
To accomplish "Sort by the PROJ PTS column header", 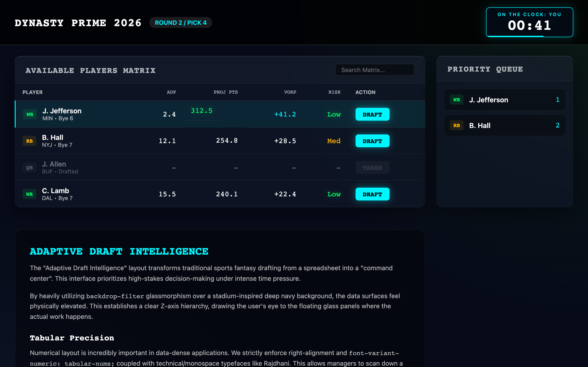I will click(x=226, y=92).
